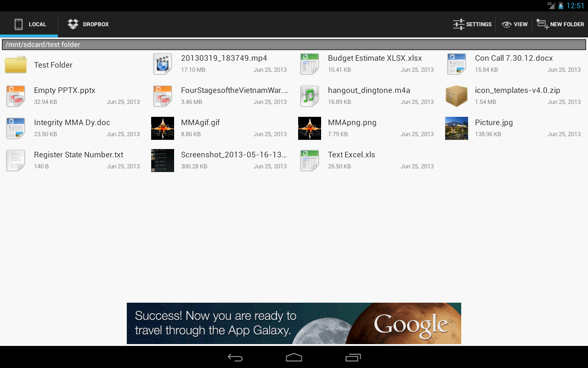Select the file name 'icon_templates-v4.0.zip'
The image size is (588, 368).
(x=518, y=91)
